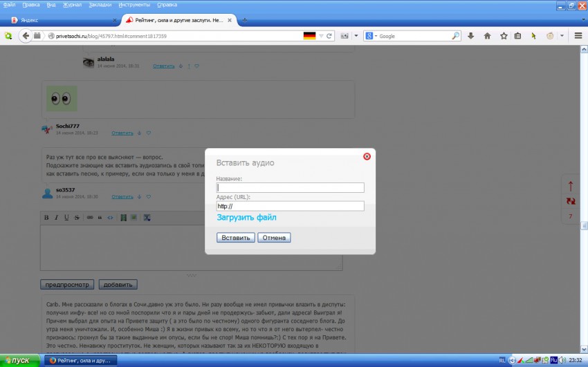Click the Загрузить файл link

[x=246, y=218]
